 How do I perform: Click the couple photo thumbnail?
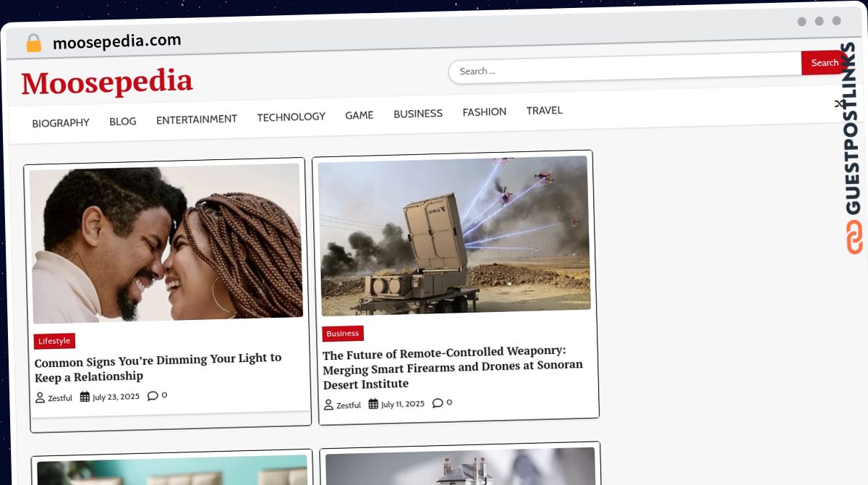point(166,242)
